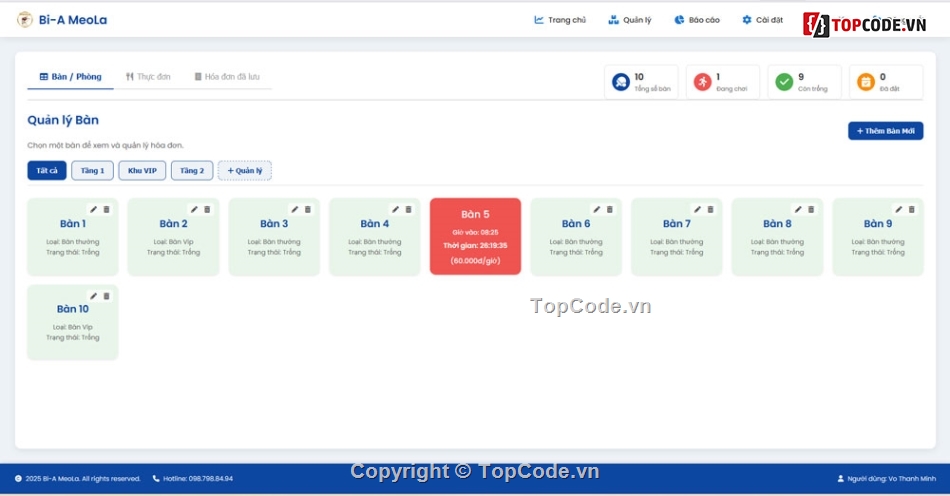The image size is (950, 496).
Task: Open Cài đặt settings menu
Action: point(762,20)
